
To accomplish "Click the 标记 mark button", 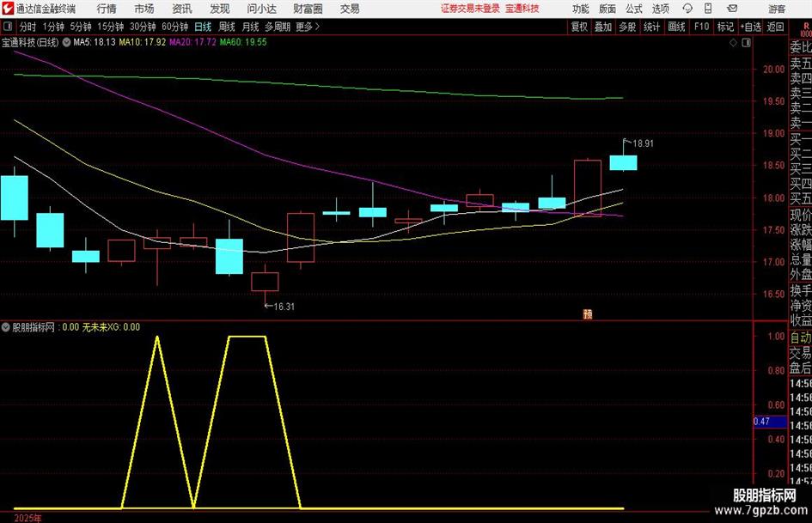I will coord(725,27).
